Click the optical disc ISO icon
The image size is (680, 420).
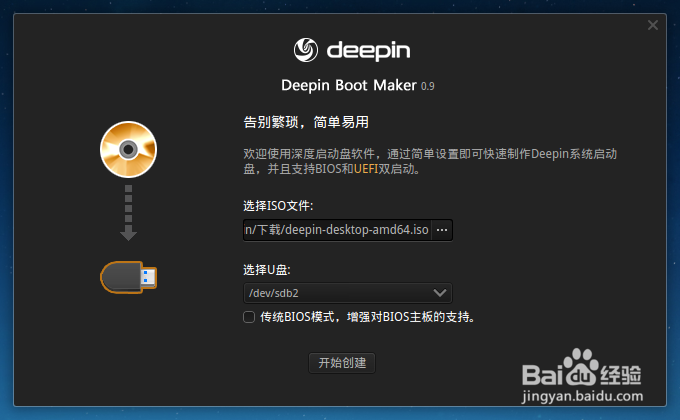128,149
